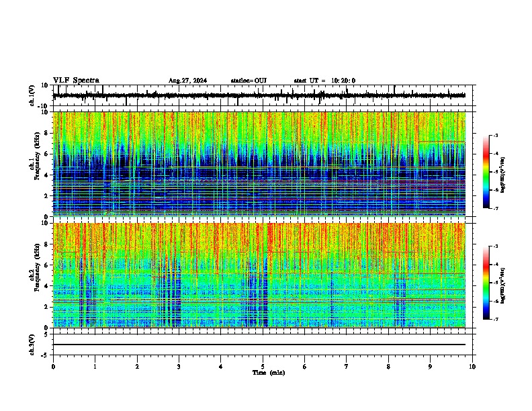This screenshot has height=411, width=532.
Task: Click inside the ch.2 spectrogram panel
Action: coord(263,275)
